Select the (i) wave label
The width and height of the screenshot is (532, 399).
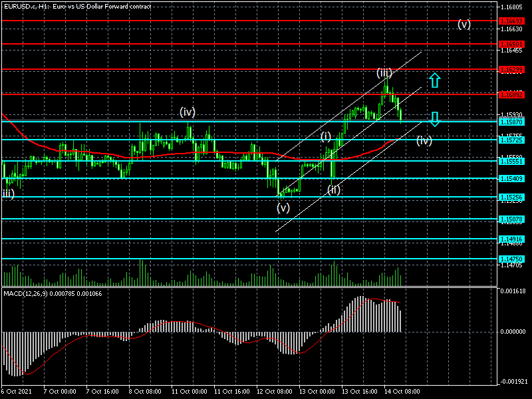pos(326,137)
